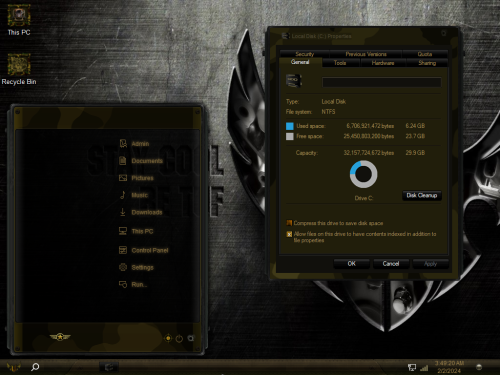Click the '6.24 GB' used space value

(x=415, y=126)
